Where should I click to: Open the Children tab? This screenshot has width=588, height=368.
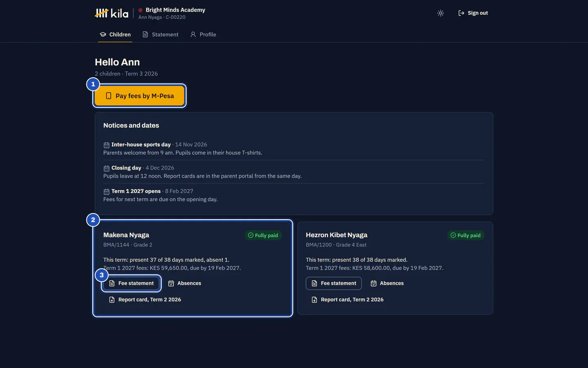[x=115, y=34]
